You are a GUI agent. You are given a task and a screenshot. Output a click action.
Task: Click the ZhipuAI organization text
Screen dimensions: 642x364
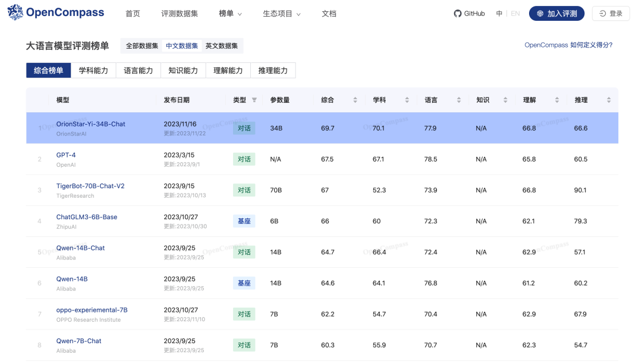(x=67, y=227)
